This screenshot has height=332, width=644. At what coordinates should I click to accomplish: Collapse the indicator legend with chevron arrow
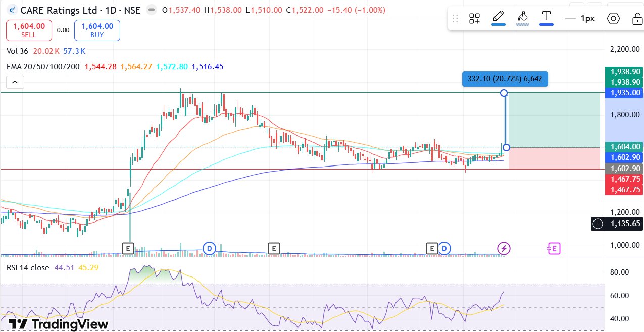coord(15,82)
